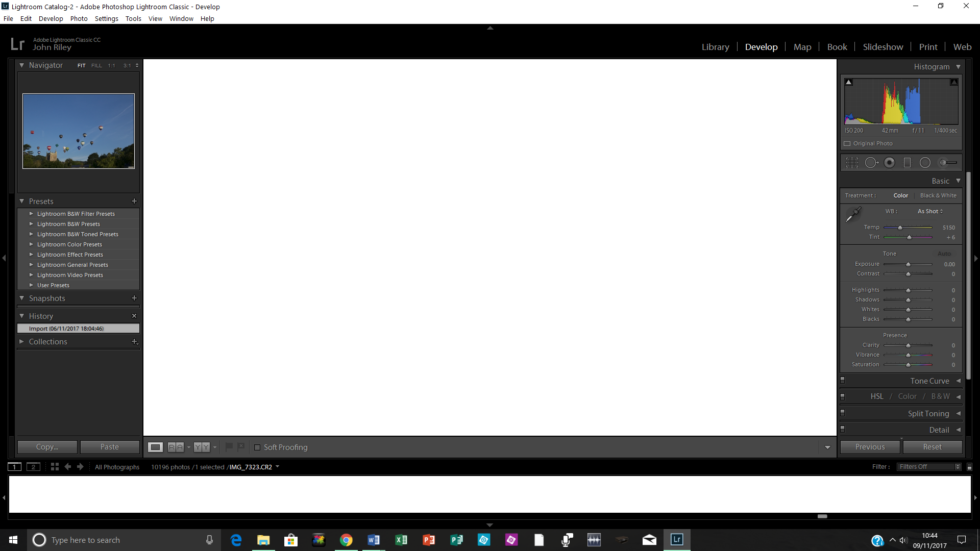The height and width of the screenshot is (551, 980).
Task: Choose the Radial Filter tool
Action: tap(925, 163)
